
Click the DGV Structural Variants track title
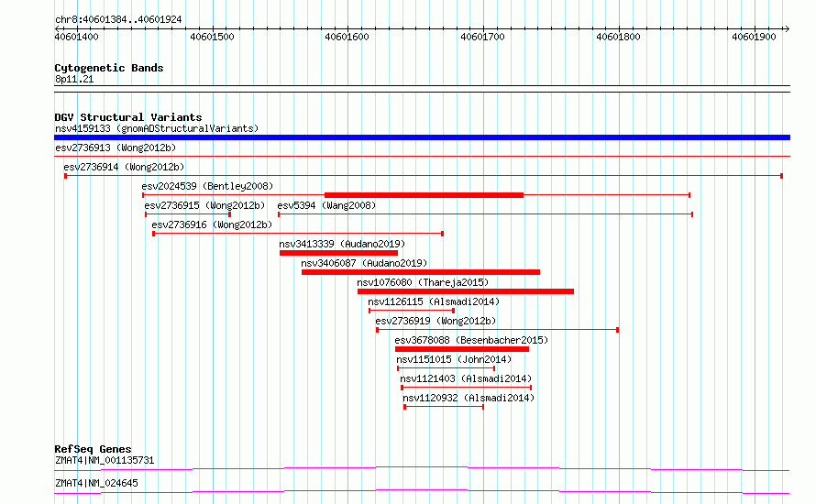click(x=128, y=117)
